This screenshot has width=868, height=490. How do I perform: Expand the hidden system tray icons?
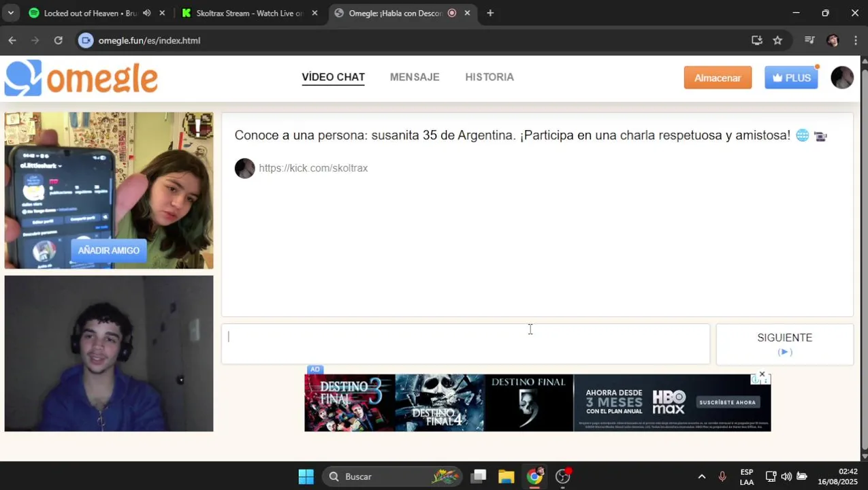(702, 476)
